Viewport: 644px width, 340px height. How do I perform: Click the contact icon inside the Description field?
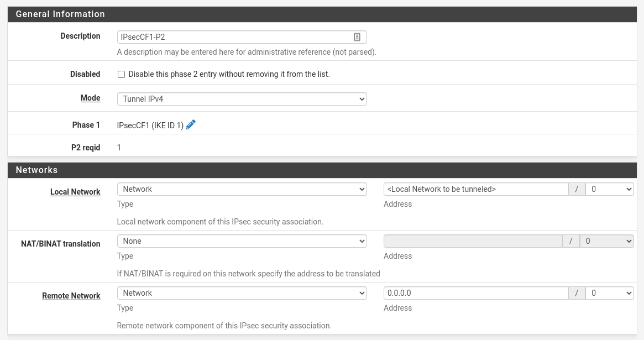click(x=357, y=36)
